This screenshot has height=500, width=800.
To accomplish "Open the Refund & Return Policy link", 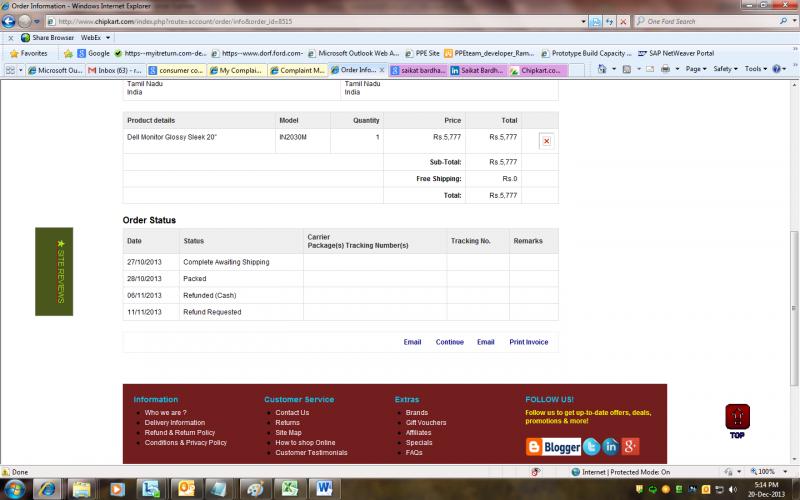I will pyautogui.click(x=180, y=433).
